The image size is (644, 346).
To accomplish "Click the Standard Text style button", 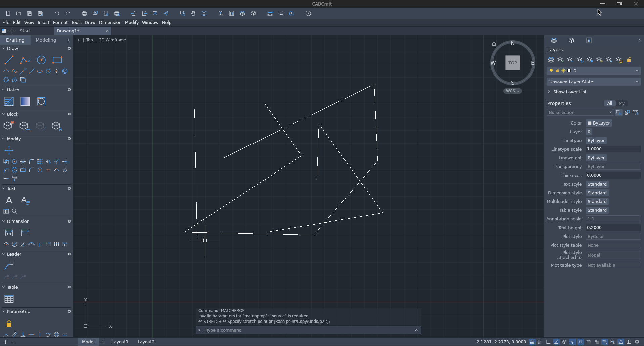I will (x=597, y=184).
